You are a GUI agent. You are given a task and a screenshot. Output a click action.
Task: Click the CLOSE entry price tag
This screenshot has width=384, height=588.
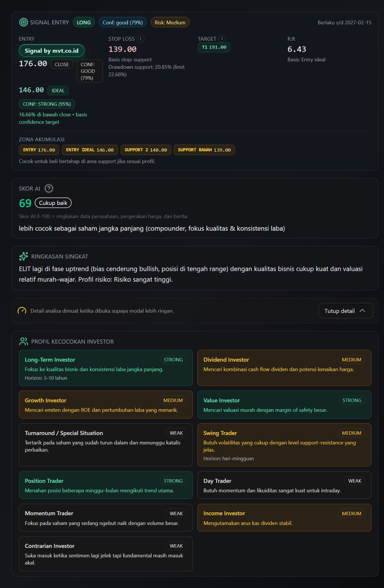[x=62, y=64]
